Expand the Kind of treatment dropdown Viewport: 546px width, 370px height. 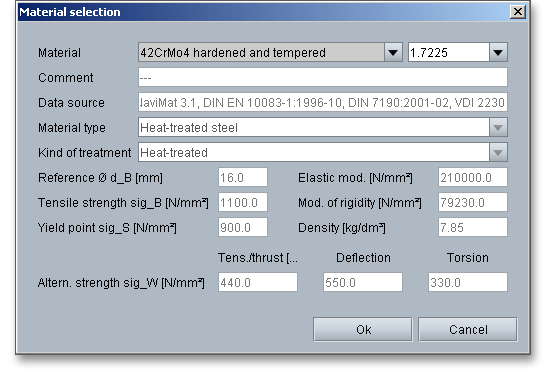[x=498, y=152]
